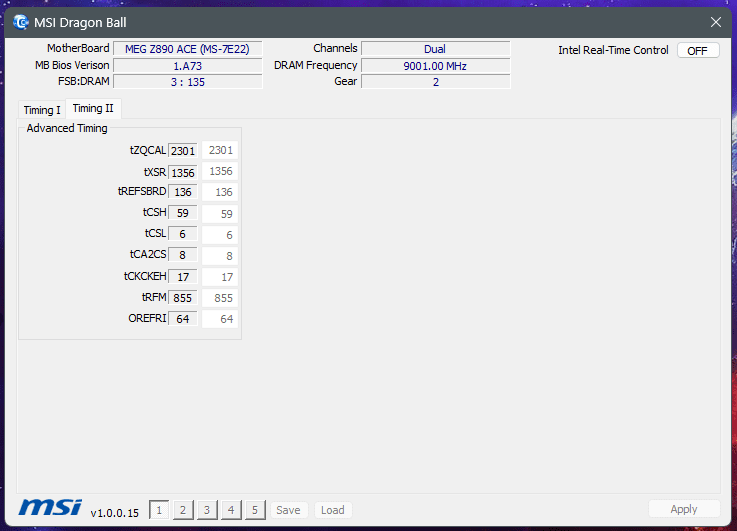The width and height of the screenshot is (737, 531).
Task: Select profile slot 3
Action: 207,510
